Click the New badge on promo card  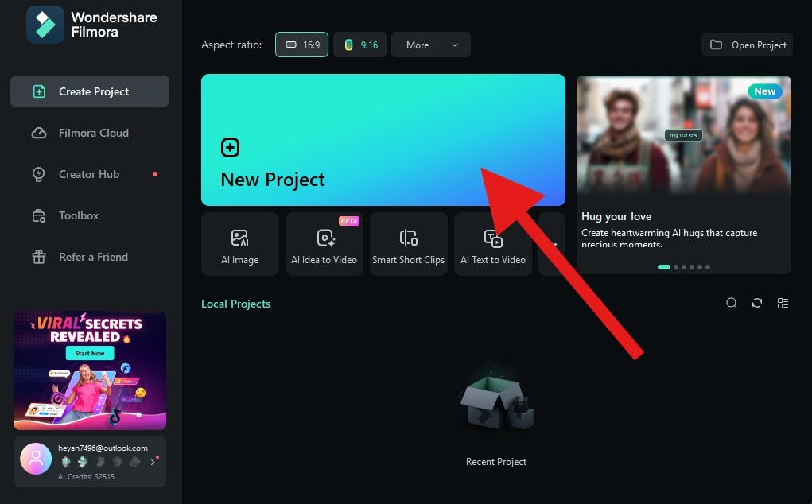pyautogui.click(x=765, y=91)
